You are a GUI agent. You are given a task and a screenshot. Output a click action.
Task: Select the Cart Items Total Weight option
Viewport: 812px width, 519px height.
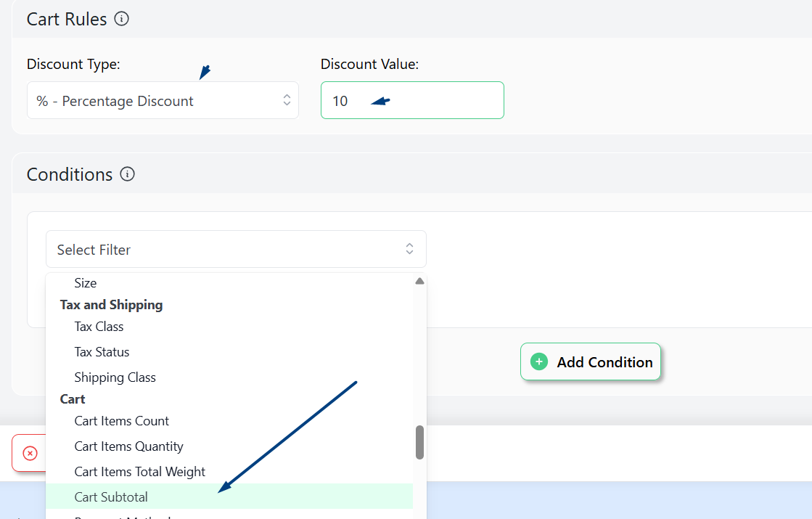point(229,471)
